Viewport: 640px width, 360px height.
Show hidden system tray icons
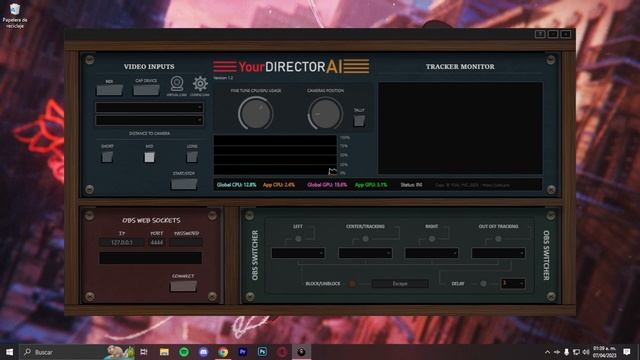point(547,352)
